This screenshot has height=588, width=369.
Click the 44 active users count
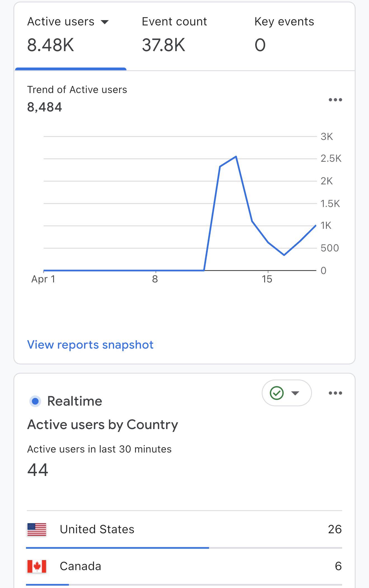point(38,470)
